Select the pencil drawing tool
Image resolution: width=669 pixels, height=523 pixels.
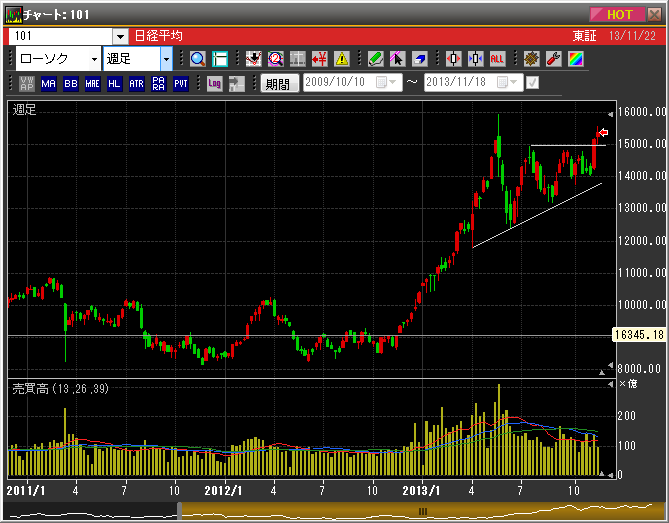pos(375,59)
